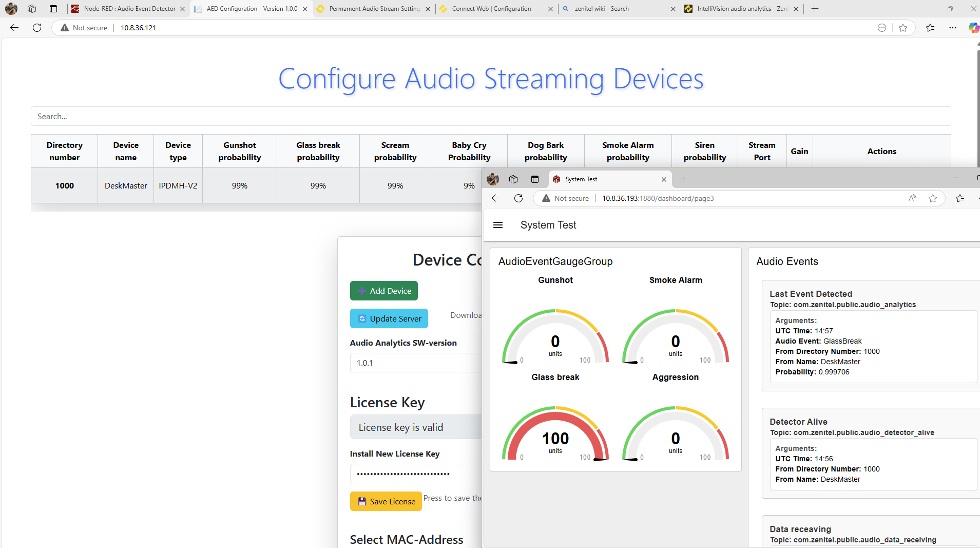Viewport: 980px width, 548px height.
Task: Open browser settings ellipsis menu
Action: [953, 28]
